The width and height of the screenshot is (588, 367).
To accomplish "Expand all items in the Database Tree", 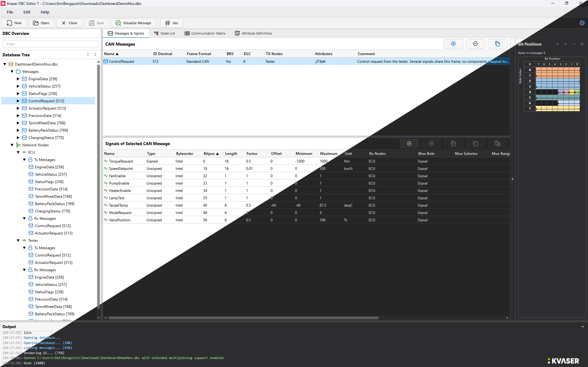I will [x=88, y=54].
